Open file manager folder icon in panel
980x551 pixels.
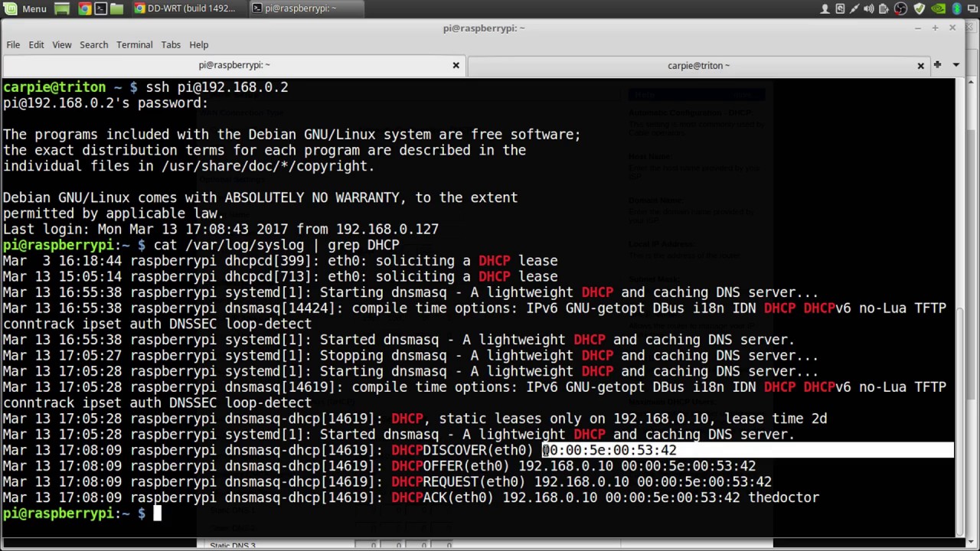(x=116, y=8)
